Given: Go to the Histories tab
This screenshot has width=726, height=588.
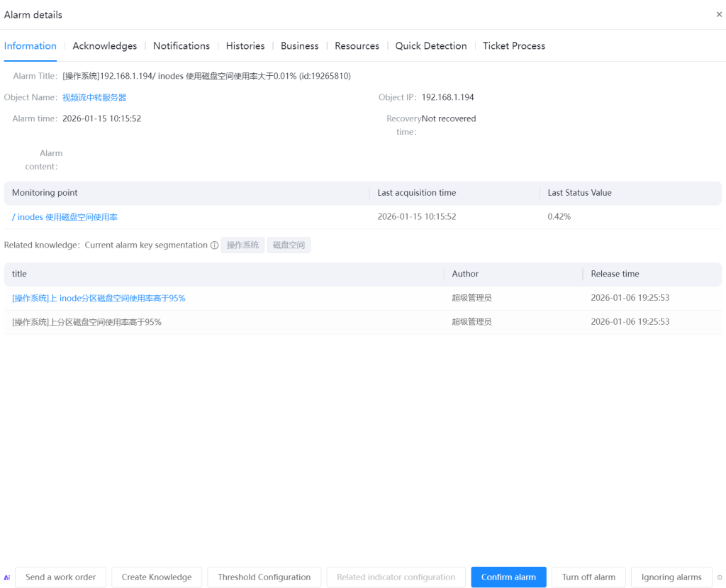Looking at the screenshot, I should point(245,46).
